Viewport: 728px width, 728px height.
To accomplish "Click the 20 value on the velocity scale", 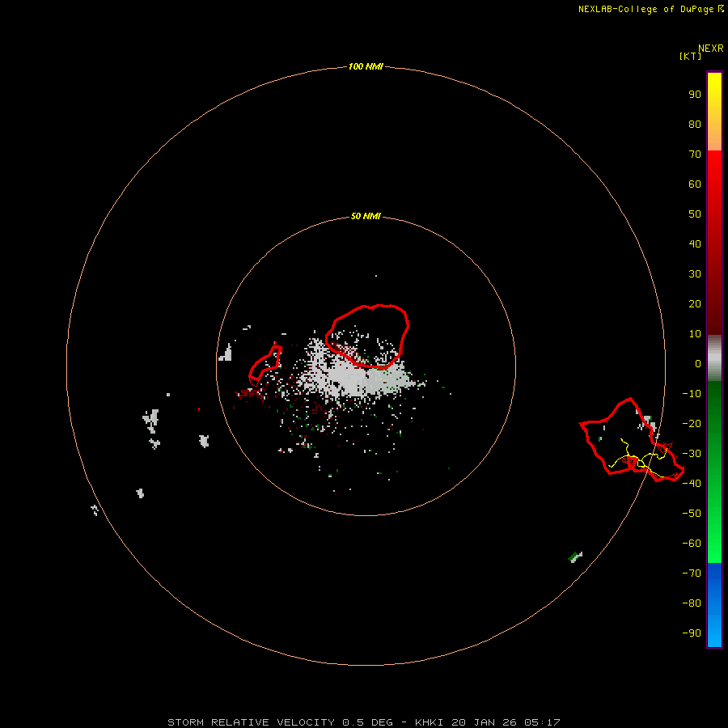I will [695, 303].
